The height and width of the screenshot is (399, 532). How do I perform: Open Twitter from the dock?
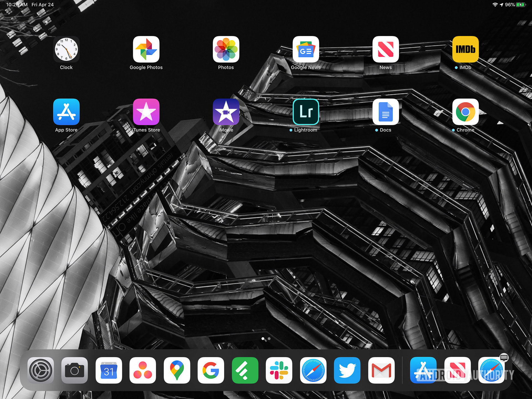[347, 370]
